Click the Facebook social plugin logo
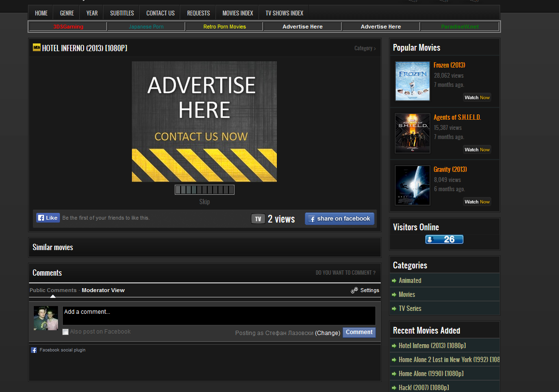 coord(34,350)
